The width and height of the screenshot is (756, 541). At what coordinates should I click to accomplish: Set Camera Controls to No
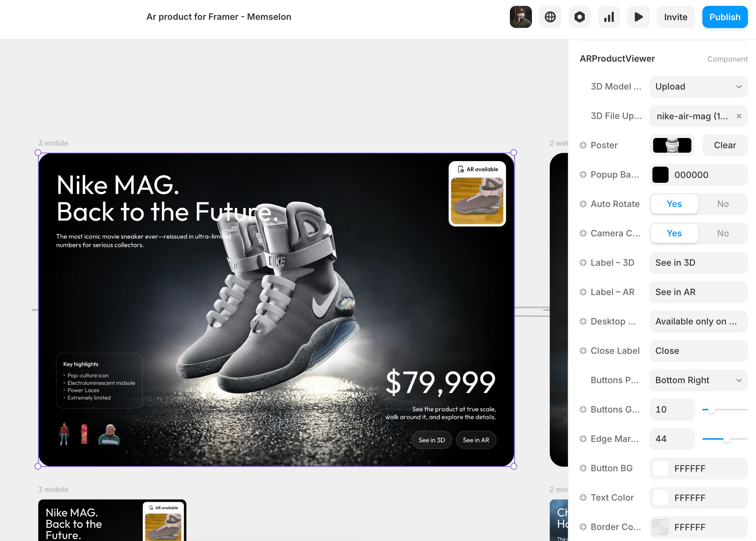point(723,233)
